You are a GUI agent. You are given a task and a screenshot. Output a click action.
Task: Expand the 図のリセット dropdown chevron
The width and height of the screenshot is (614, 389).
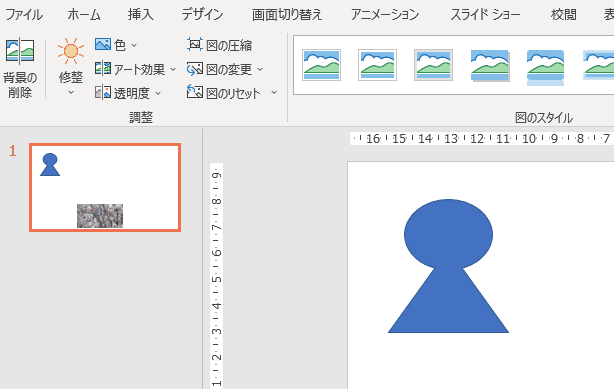point(274,92)
